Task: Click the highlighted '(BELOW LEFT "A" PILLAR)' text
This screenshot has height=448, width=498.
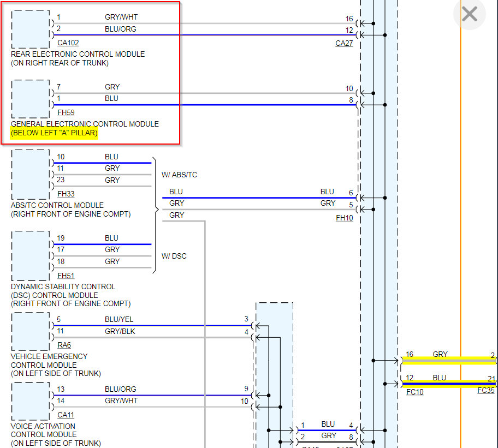Action: [x=54, y=133]
